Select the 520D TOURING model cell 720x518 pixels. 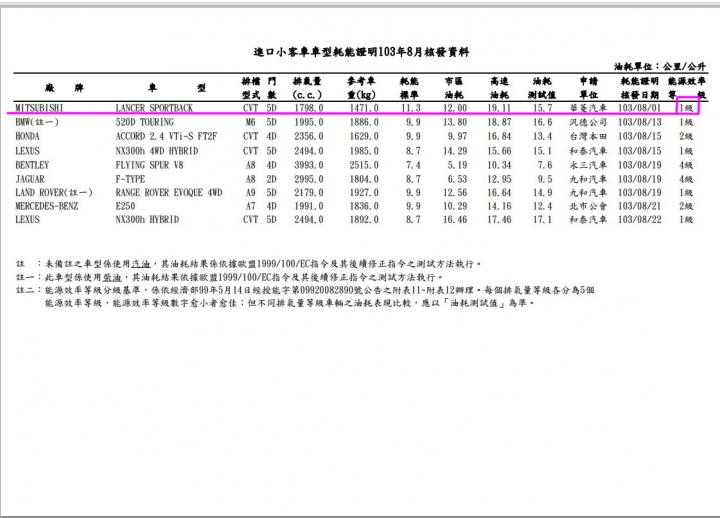(x=145, y=122)
